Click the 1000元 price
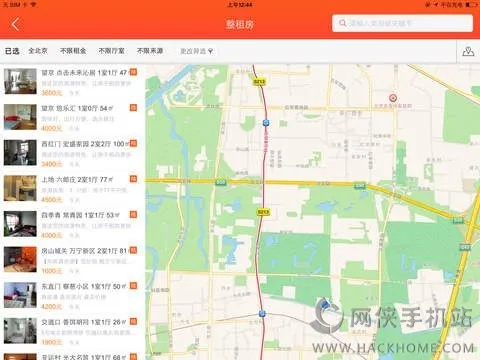The height and width of the screenshot is (360, 480). [x=52, y=271]
